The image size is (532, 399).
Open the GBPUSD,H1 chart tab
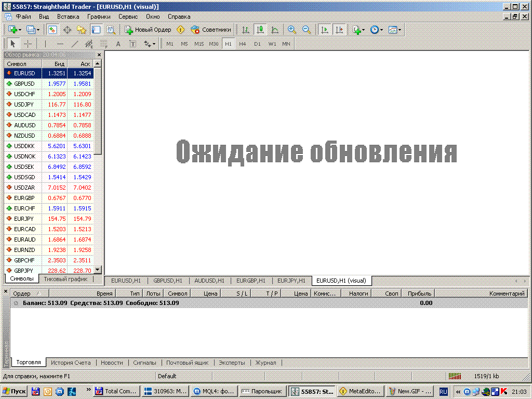tap(168, 281)
